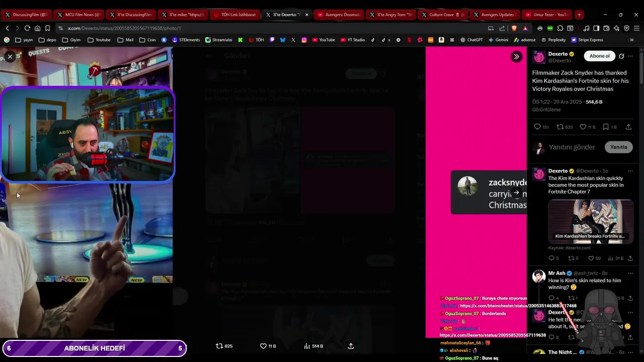644x362 pixels.
Task: Switch to the MCU Film News tab
Action: (x=79, y=15)
